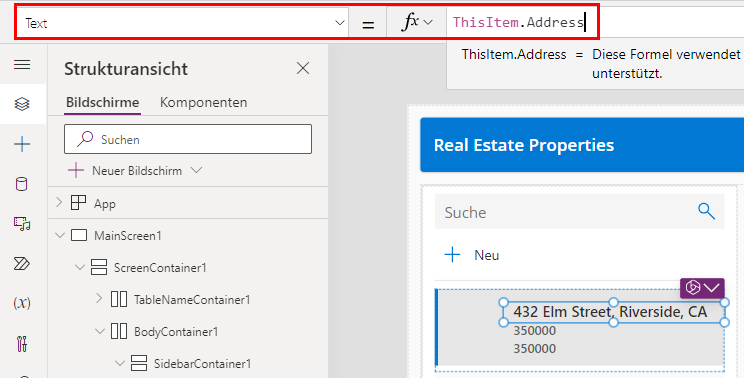Click the Real Estate Properties header
This screenshot has height=378, width=744.
524,145
